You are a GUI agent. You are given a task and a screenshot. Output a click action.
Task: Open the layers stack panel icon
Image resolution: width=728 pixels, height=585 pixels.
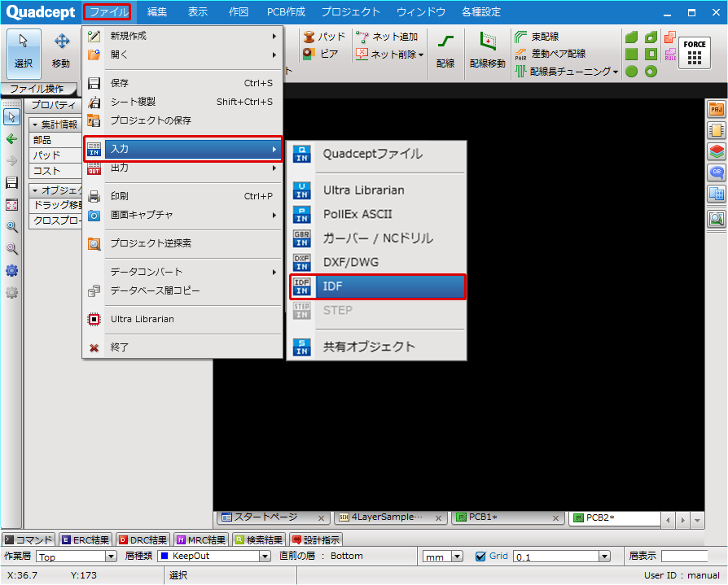tap(717, 151)
